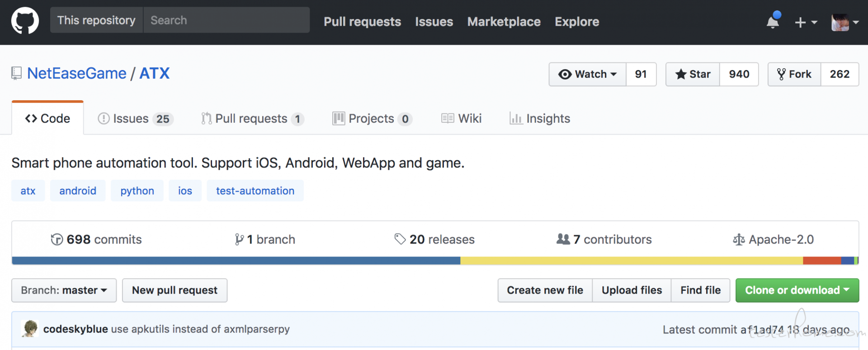
Task: Expand the Clone or download dropdown
Action: (797, 290)
